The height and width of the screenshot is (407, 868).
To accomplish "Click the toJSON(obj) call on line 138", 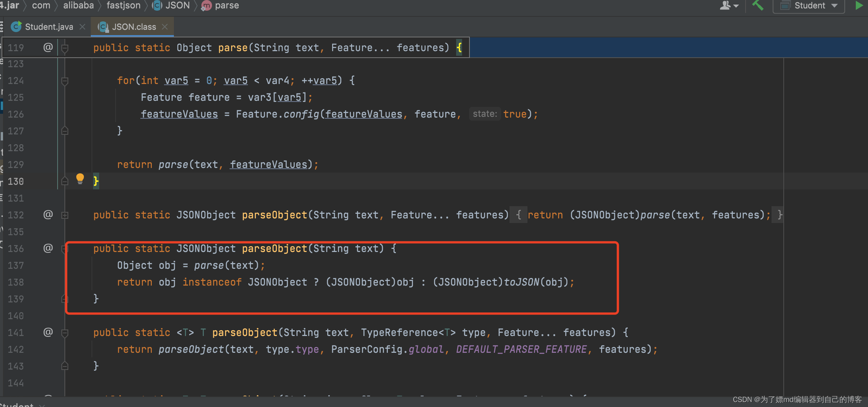I will tap(536, 282).
